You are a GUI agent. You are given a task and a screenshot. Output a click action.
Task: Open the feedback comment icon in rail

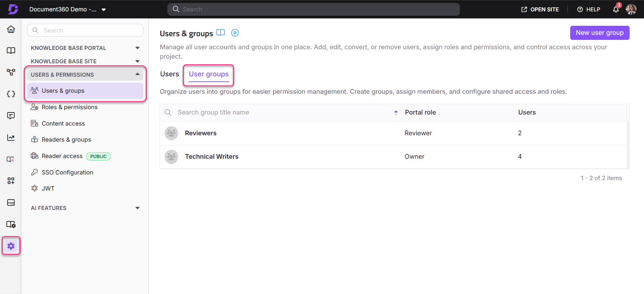pyautogui.click(x=11, y=116)
